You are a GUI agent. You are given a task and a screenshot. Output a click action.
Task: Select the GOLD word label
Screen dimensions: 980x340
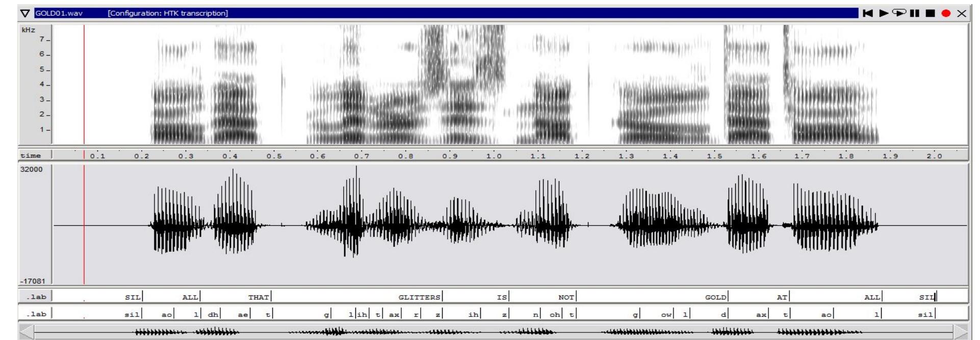coord(715,297)
